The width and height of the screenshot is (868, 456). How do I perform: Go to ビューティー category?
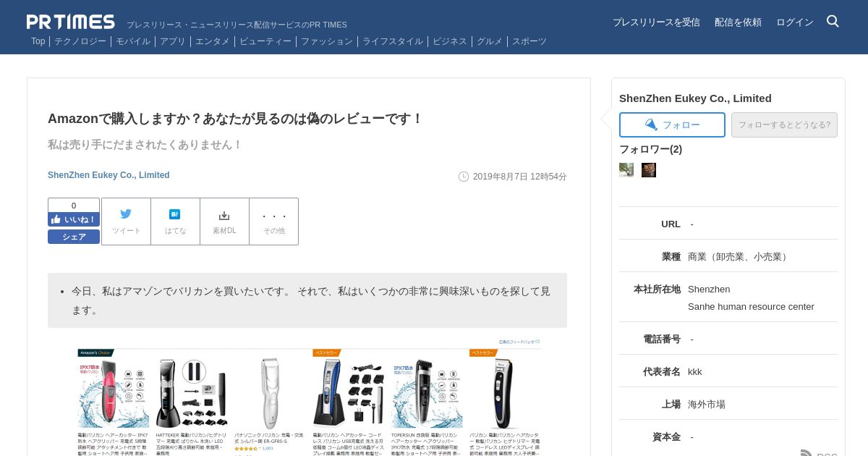tap(265, 41)
